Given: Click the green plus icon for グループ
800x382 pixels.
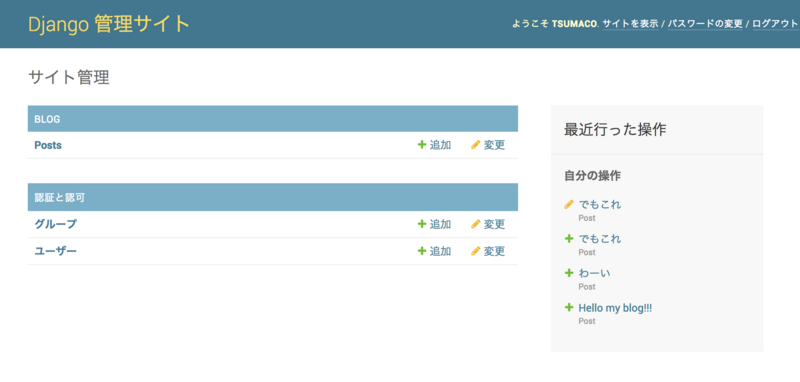Looking at the screenshot, I should (421, 224).
